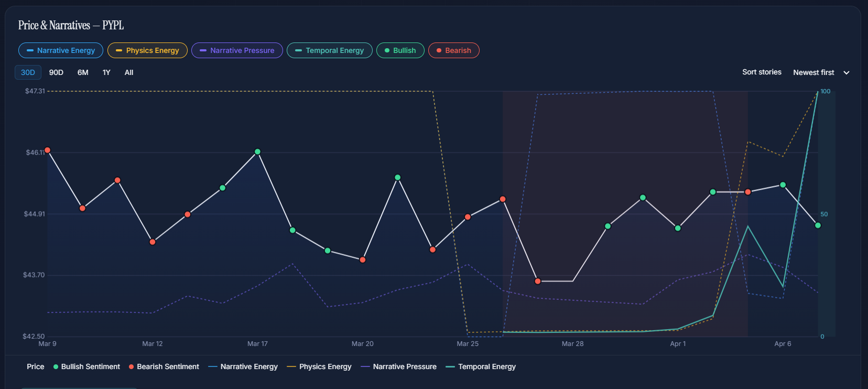The image size is (868, 389).
Task: Click Bullish Sentiment green dot in bottom legend
Action: point(56,367)
